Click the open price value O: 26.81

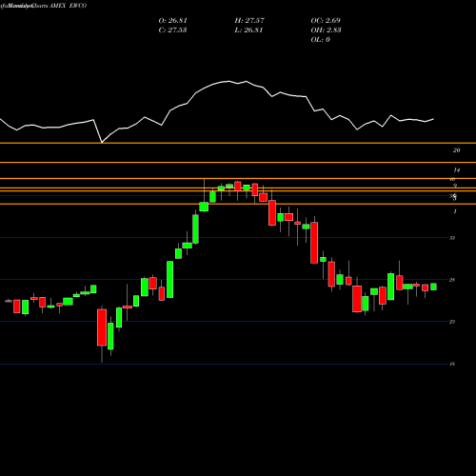172,21
